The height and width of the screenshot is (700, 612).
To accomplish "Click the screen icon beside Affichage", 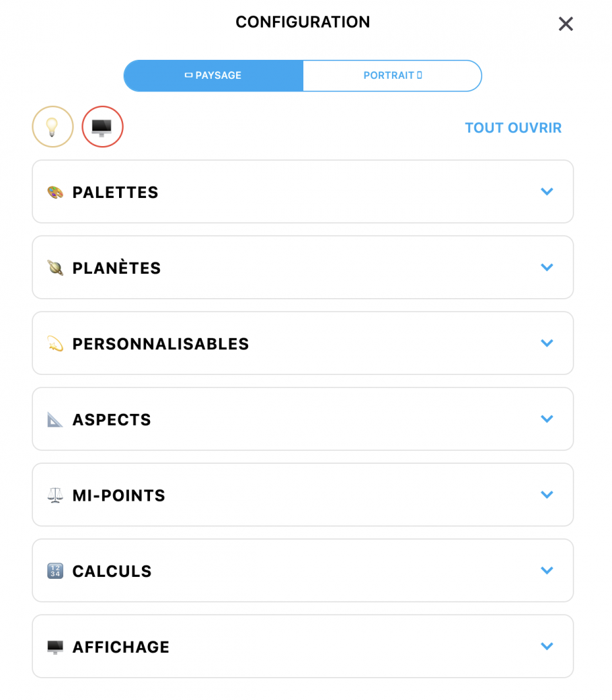I will click(55, 647).
